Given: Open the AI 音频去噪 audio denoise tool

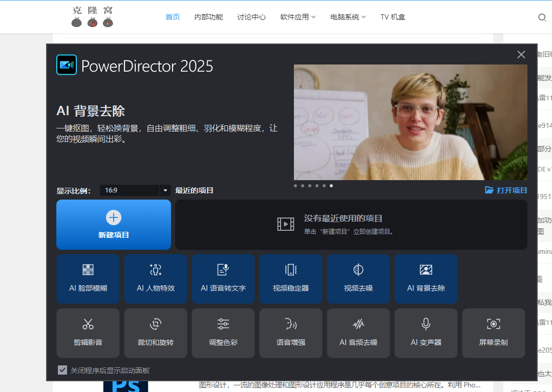Looking at the screenshot, I should click(x=358, y=333).
